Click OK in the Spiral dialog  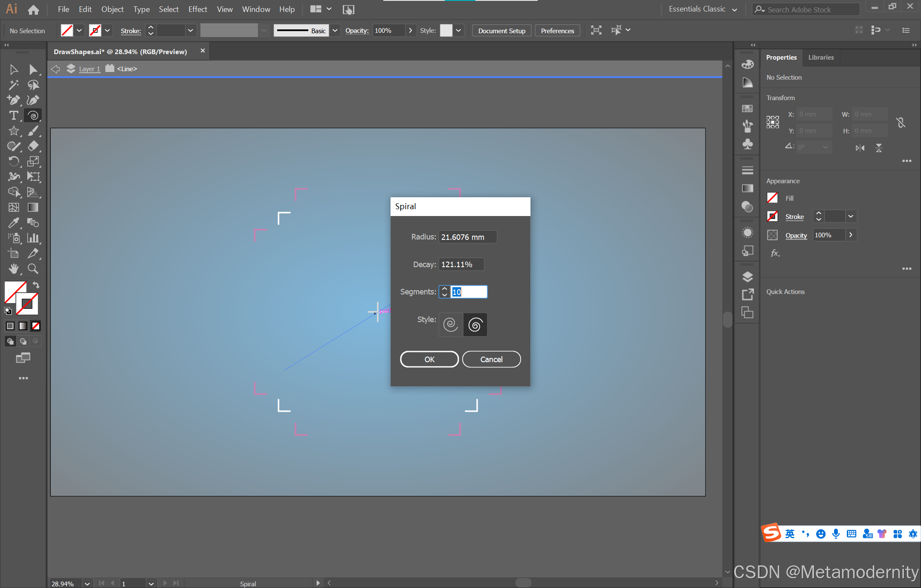429,359
